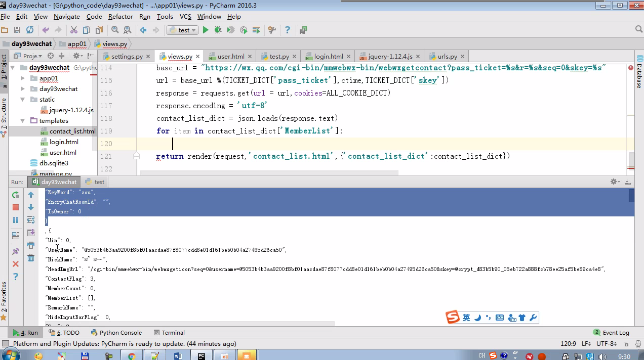Toggle soft-wrap in the Run console
This screenshot has width=644, height=360.
point(31,220)
